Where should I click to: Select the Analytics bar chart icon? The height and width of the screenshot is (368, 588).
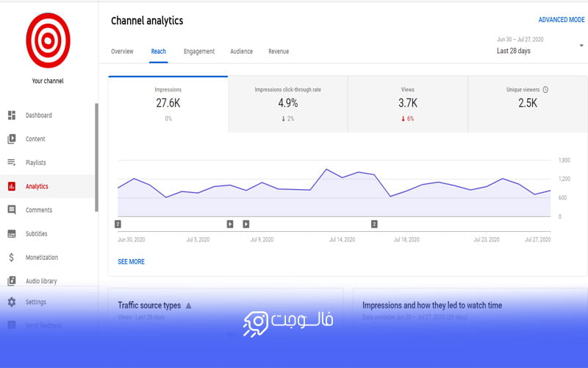pyautogui.click(x=12, y=186)
